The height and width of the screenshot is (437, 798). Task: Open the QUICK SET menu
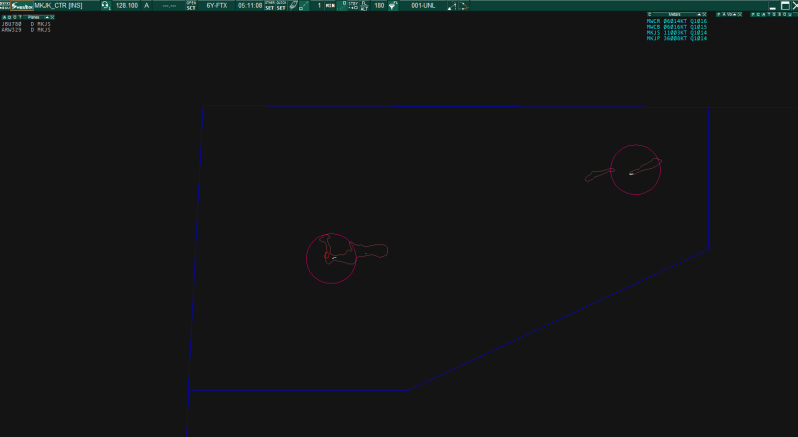pyautogui.click(x=281, y=6)
